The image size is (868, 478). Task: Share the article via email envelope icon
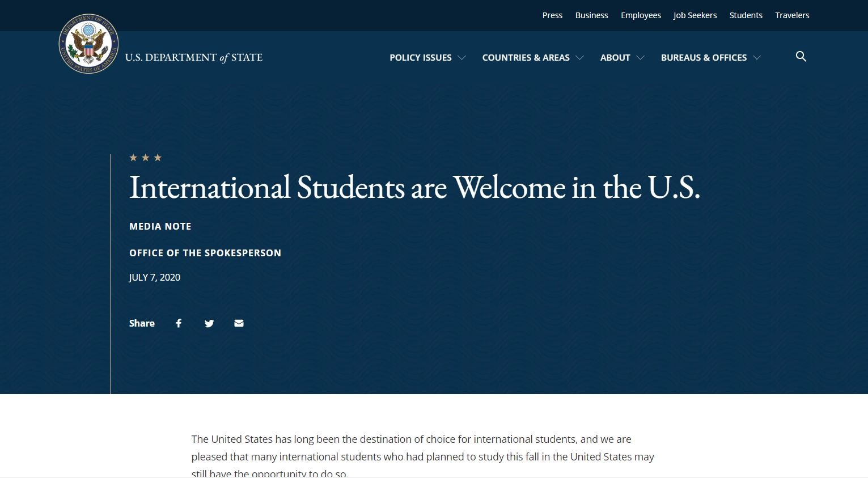(x=239, y=323)
